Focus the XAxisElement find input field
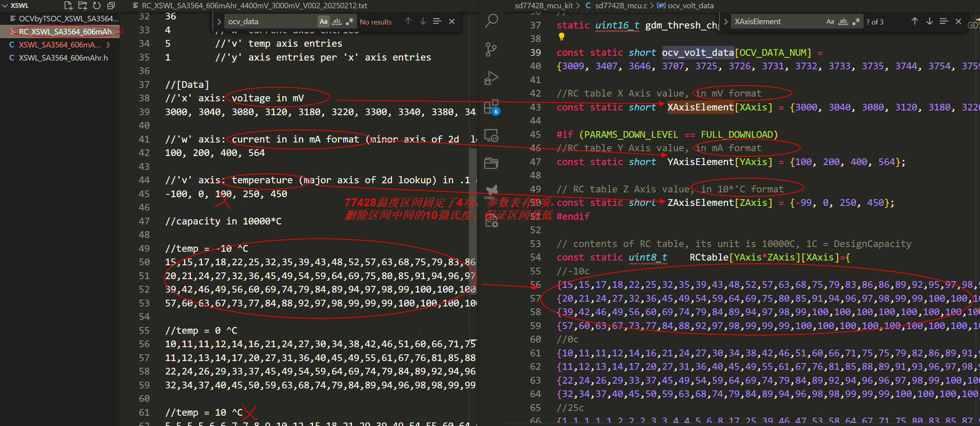The image size is (980, 426). (778, 21)
